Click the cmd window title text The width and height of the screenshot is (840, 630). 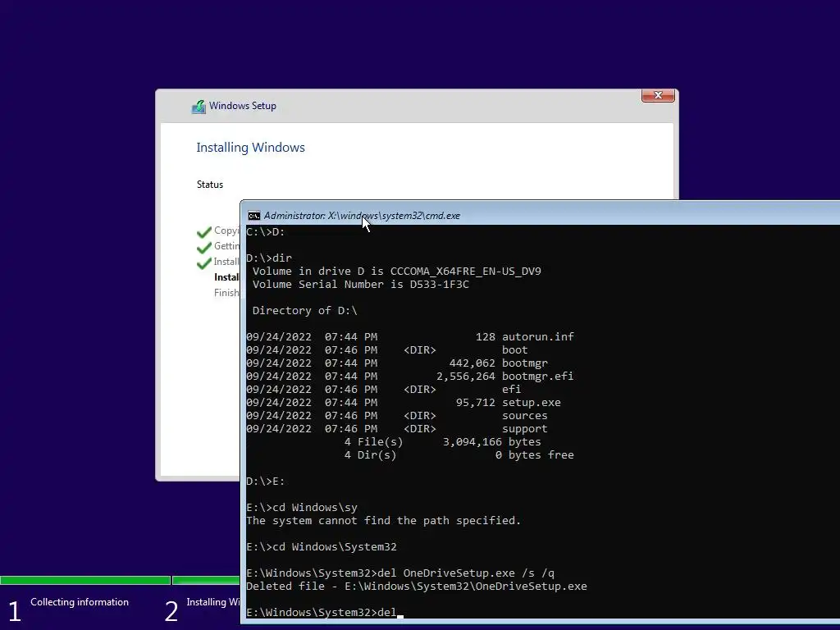point(362,216)
